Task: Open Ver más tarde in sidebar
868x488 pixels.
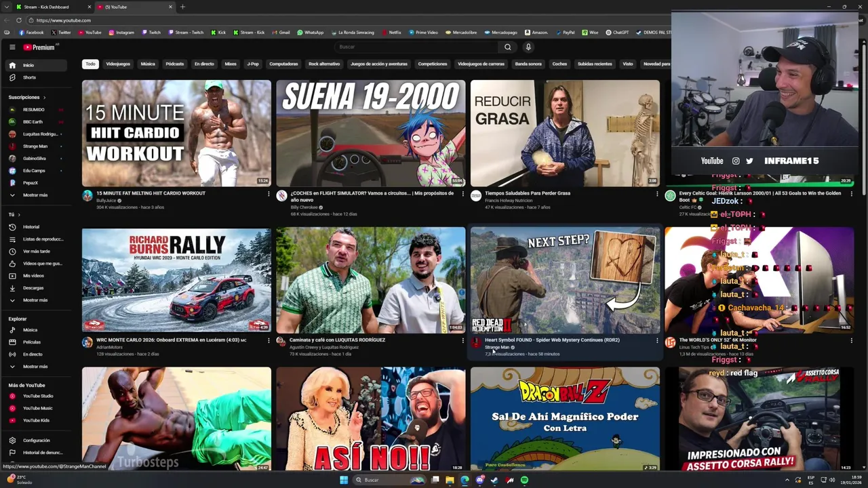Action: [37, 251]
